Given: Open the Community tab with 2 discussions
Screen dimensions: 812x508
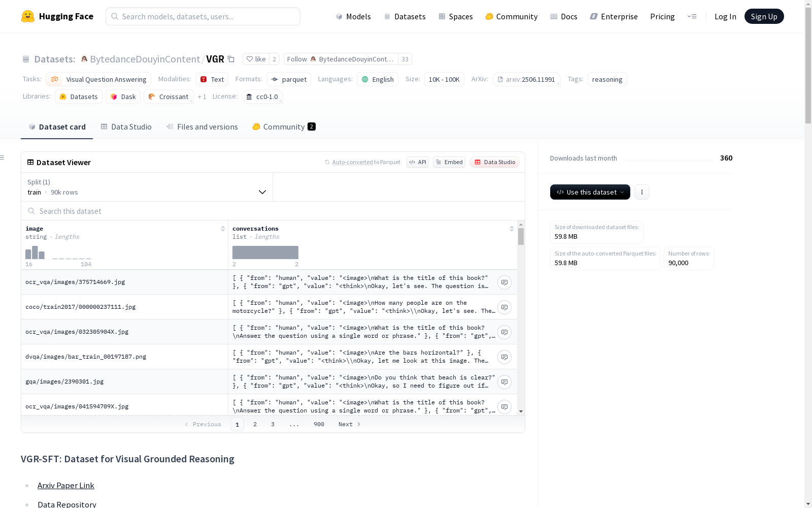Looking at the screenshot, I should pyautogui.click(x=284, y=127).
